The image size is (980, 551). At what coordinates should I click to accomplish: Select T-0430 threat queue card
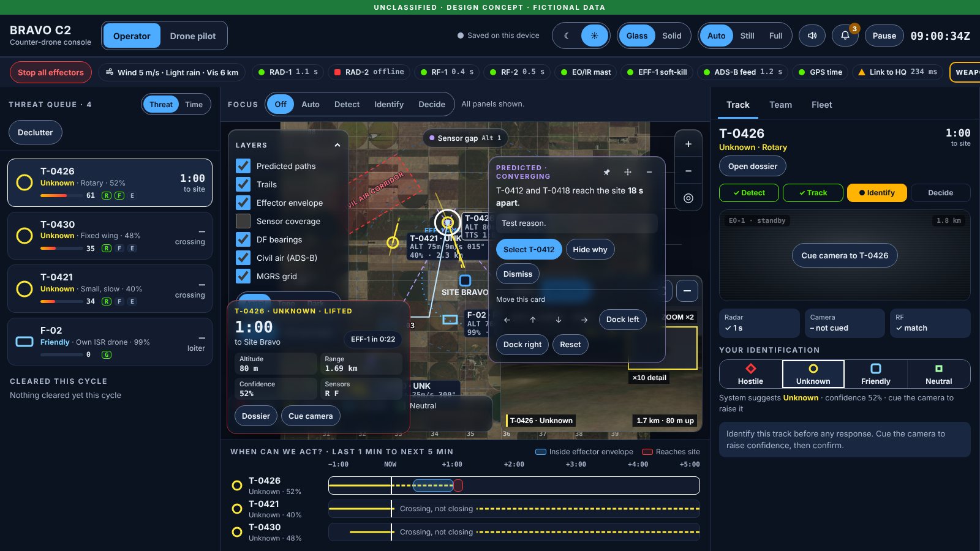pyautogui.click(x=110, y=236)
